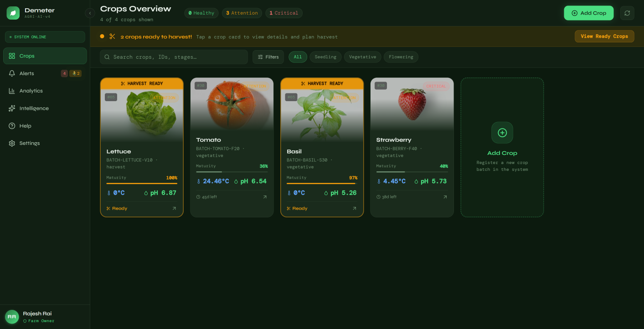Click the Strawberry photo thumbnail
The image size is (644, 329).
412,104
